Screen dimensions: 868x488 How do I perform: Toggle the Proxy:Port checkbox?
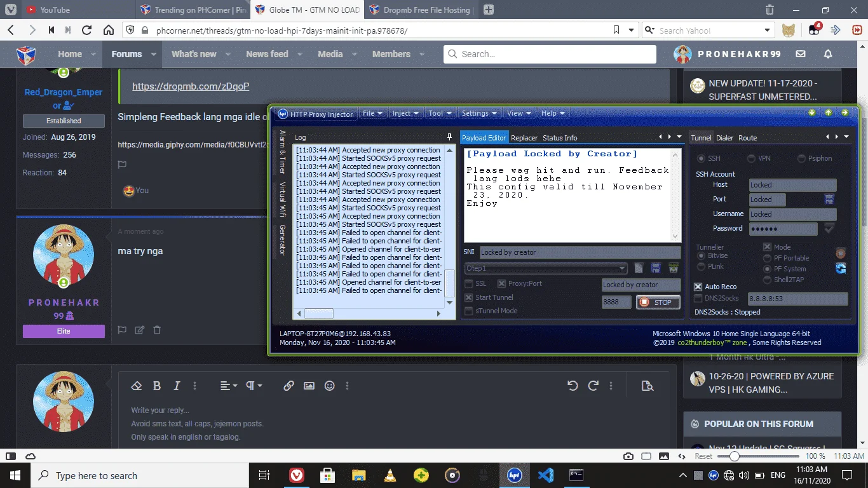click(x=502, y=283)
